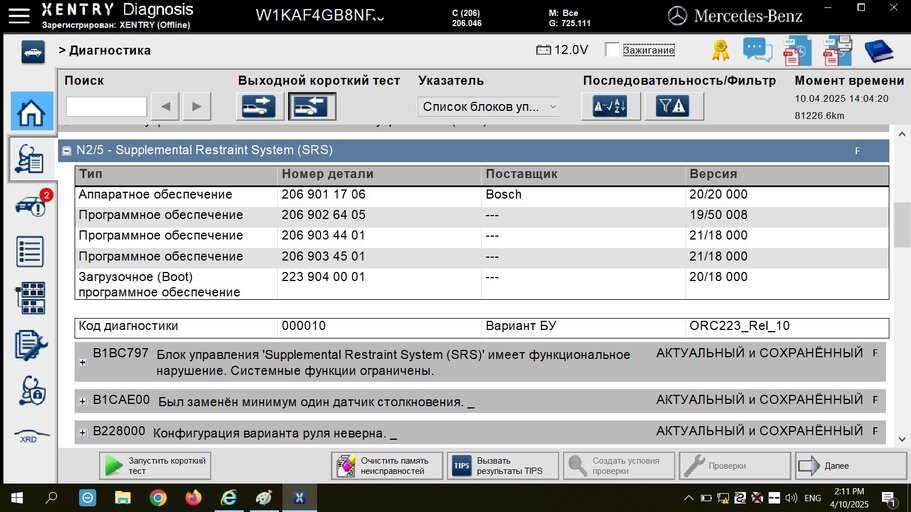Screen dimensions: 911x512
Task: Open vehicle faults icon with badge 2
Action: pos(32,205)
